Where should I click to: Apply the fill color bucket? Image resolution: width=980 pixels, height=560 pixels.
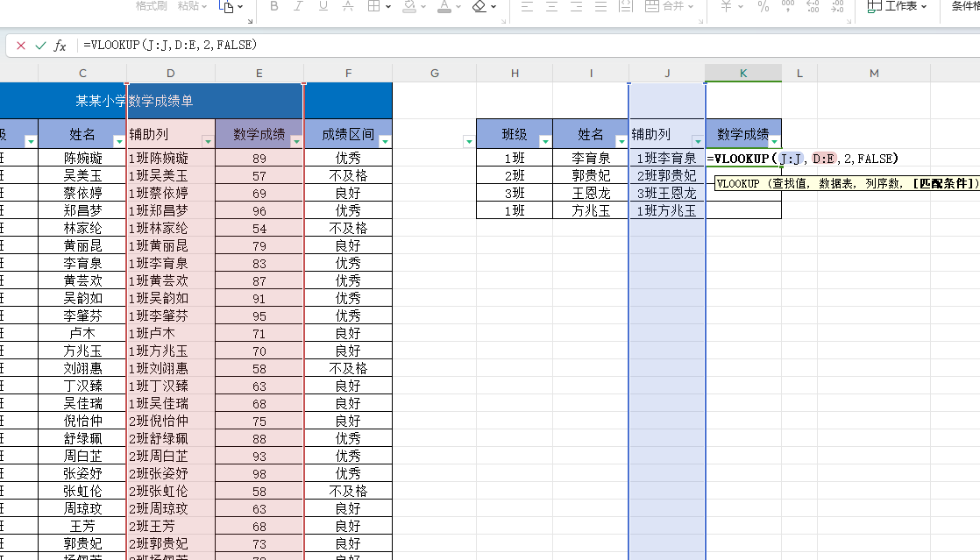coord(409,6)
